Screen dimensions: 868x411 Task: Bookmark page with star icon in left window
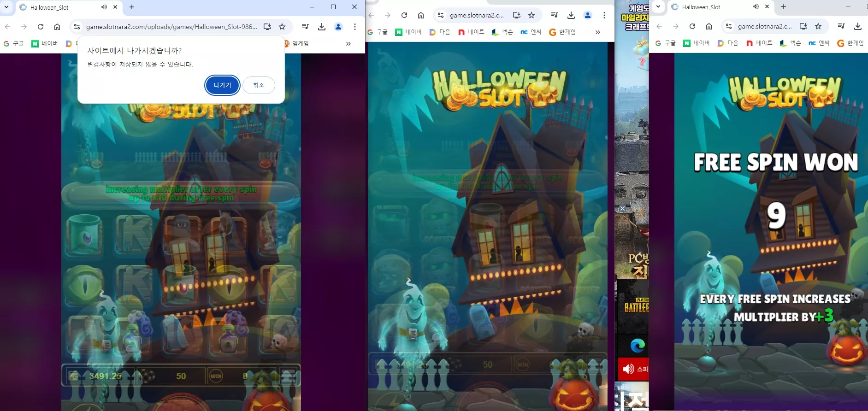(282, 27)
